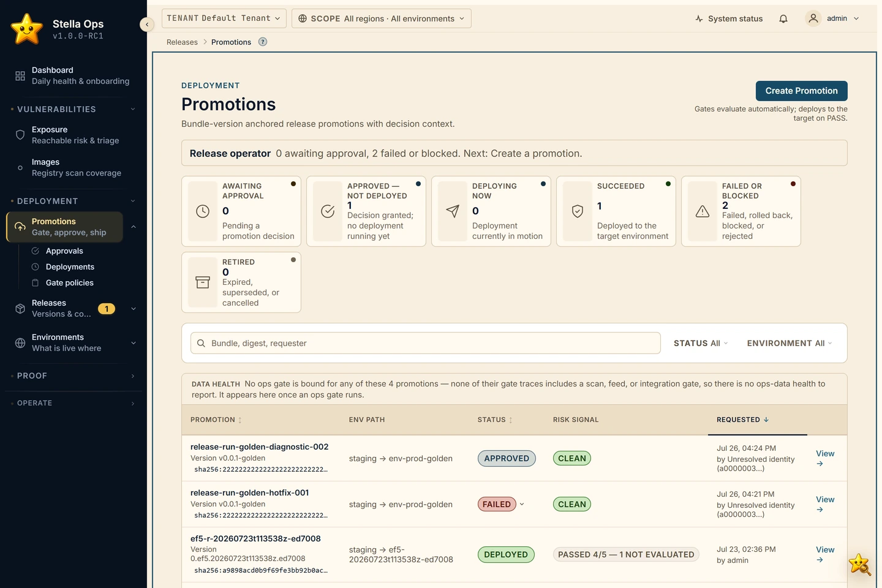This screenshot has width=882, height=588.
Task: Sort table by the Status column header
Action: click(495, 420)
